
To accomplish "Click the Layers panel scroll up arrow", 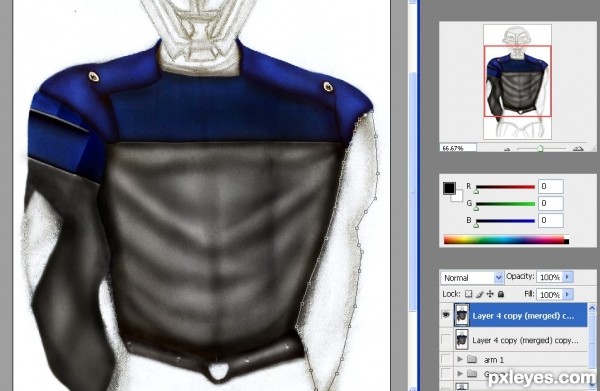I will (592, 308).
